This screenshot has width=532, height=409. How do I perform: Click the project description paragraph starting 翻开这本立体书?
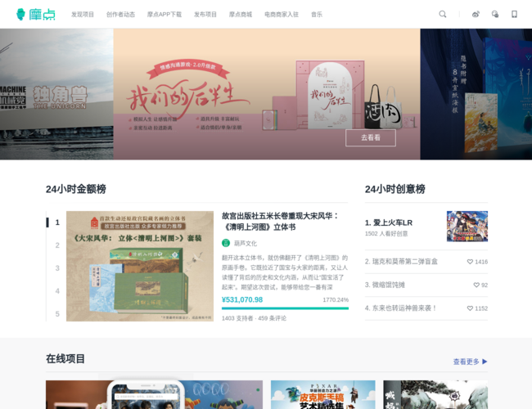click(285, 272)
